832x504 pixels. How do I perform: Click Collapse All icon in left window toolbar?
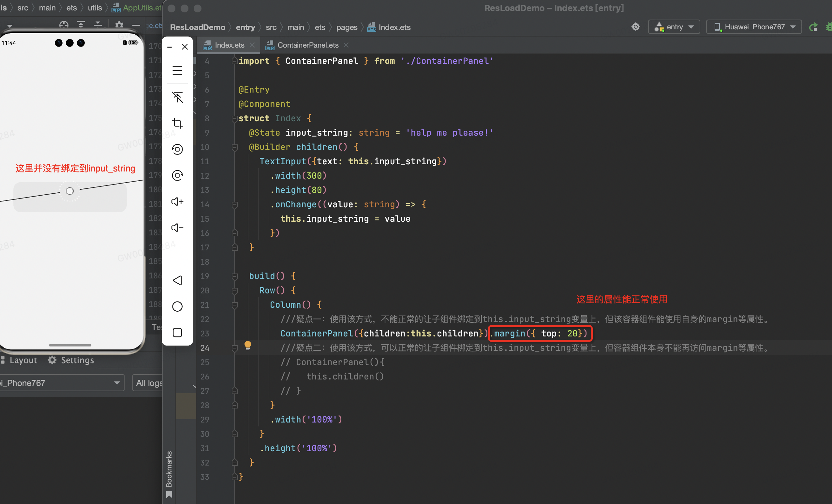97,24
